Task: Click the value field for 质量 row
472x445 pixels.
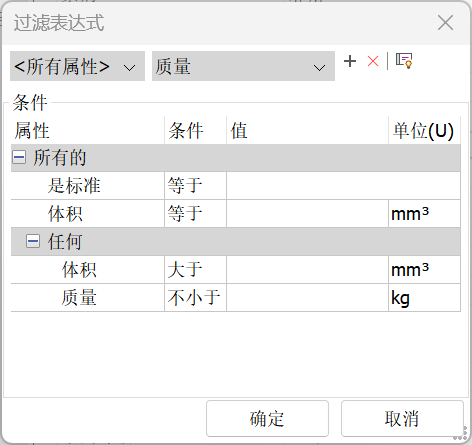Action: 307,298
